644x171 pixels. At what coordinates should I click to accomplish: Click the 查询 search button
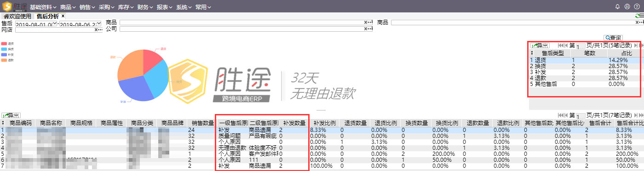pyautogui.click(x=613, y=38)
